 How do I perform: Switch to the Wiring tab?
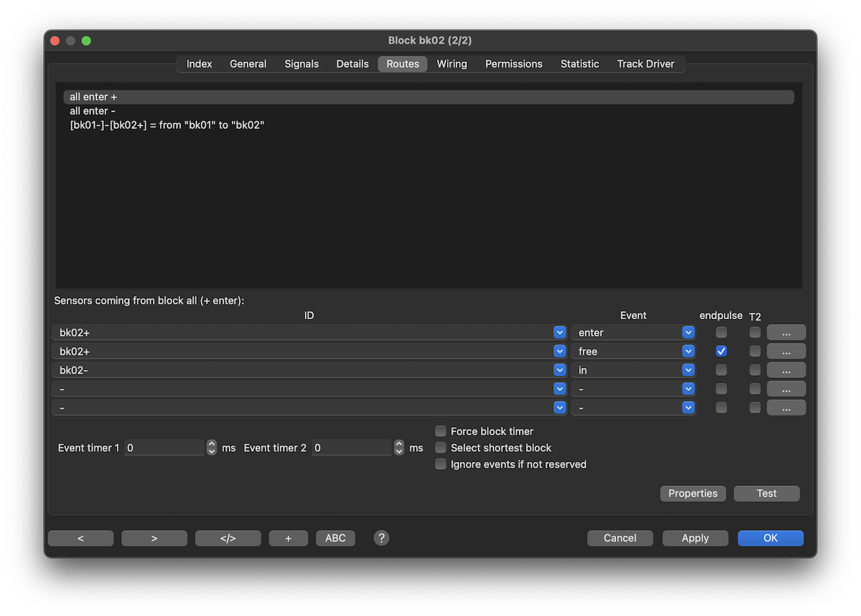pos(452,64)
